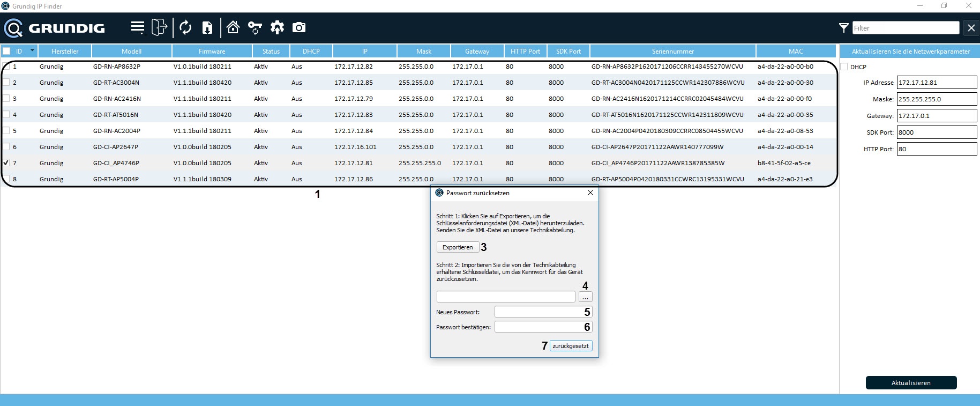The width and height of the screenshot is (980, 406).
Task: Click the file download icon
Action: click(x=207, y=27)
